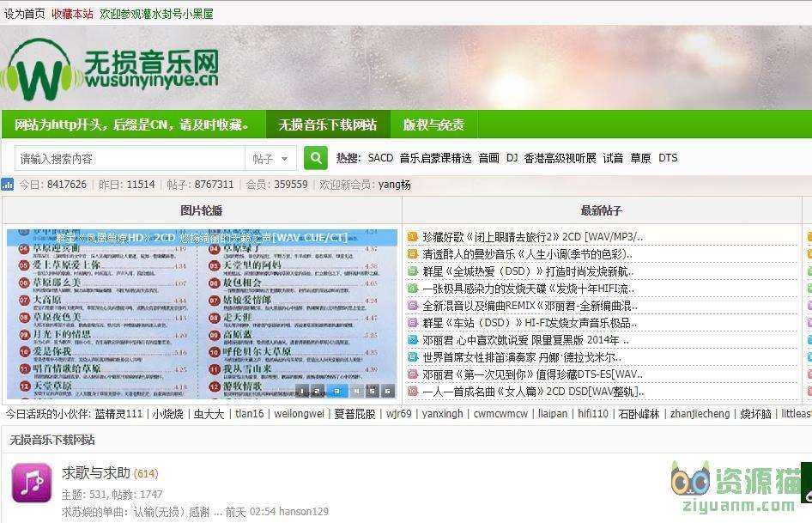Screen dimensions: 812x523
Task: Open post 一人一首成名曲《女人篇》
Action: click(x=533, y=391)
